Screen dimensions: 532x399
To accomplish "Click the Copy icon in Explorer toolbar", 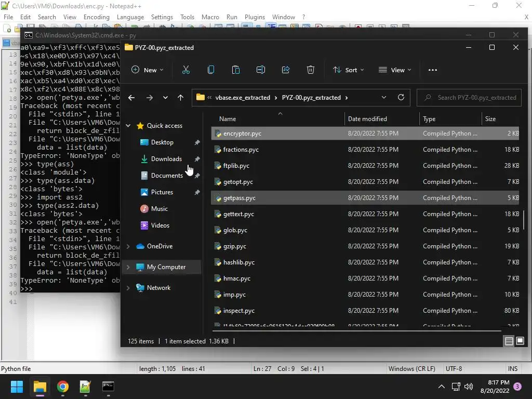I will (x=211, y=70).
